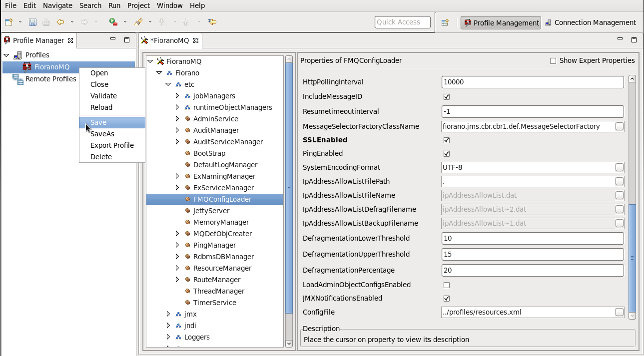Collapse the Fiorano tree node
This screenshot has height=356, width=644.
pos(159,73)
